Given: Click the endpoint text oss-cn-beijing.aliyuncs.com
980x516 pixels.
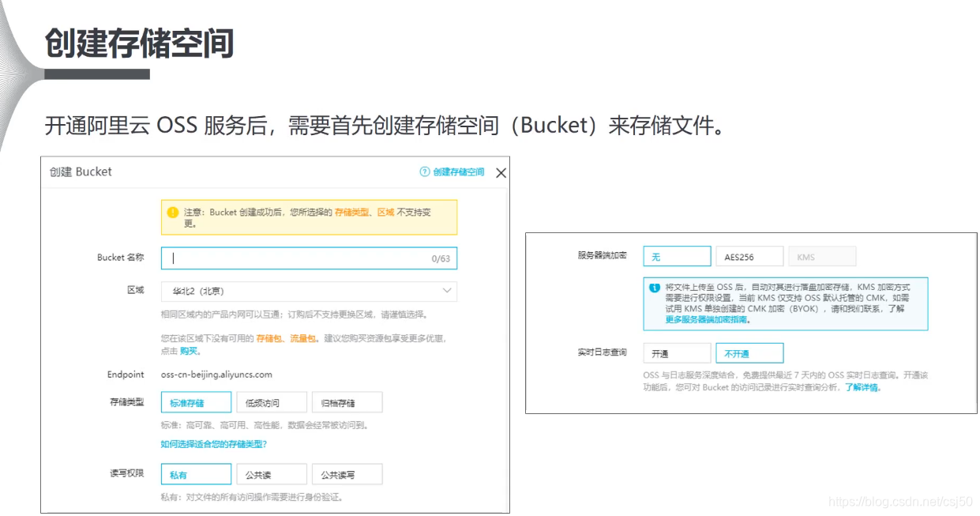Looking at the screenshot, I should point(216,374).
